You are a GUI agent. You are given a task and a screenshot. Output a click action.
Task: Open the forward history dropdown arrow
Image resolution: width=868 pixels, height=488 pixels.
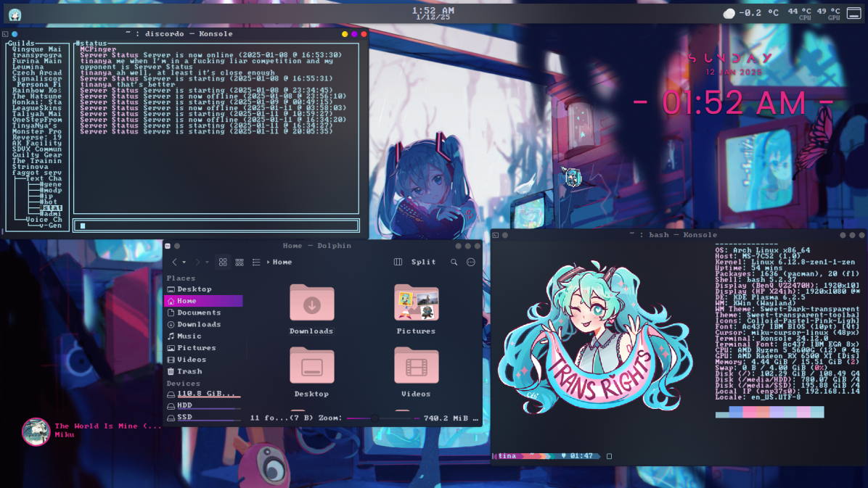207,262
